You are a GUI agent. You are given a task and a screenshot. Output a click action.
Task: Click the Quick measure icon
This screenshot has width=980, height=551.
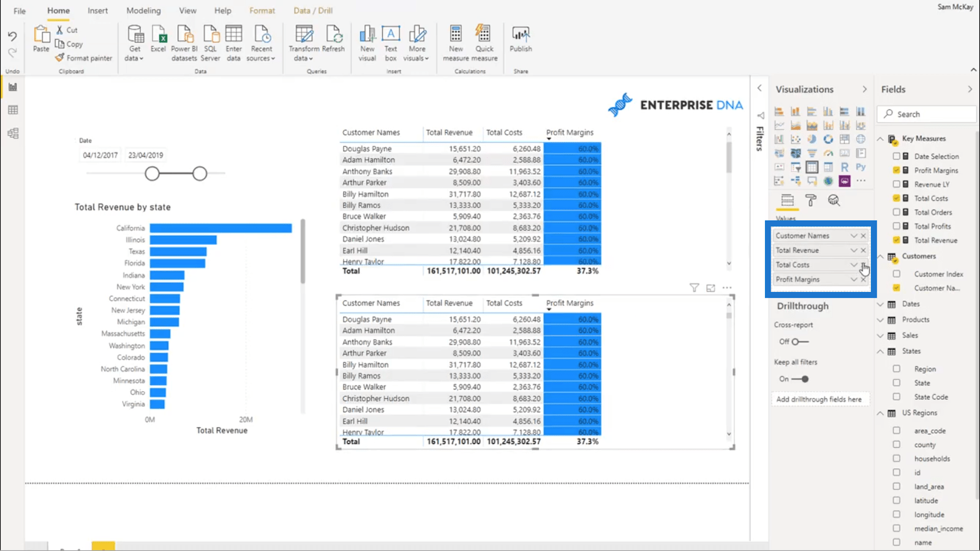[484, 43]
